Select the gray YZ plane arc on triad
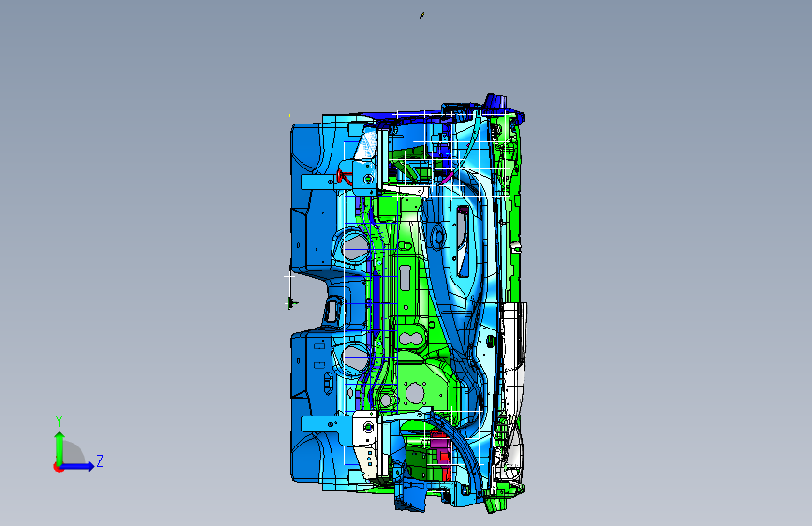The height and width of the screenshot is (526, 812). 74,452
